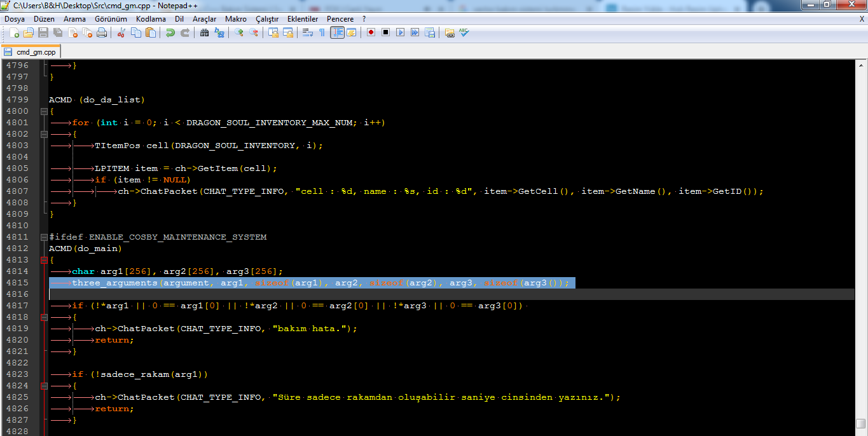Play back the recorded macro
This screenshot has height=436, width=868.
click(x=400, y=32)
